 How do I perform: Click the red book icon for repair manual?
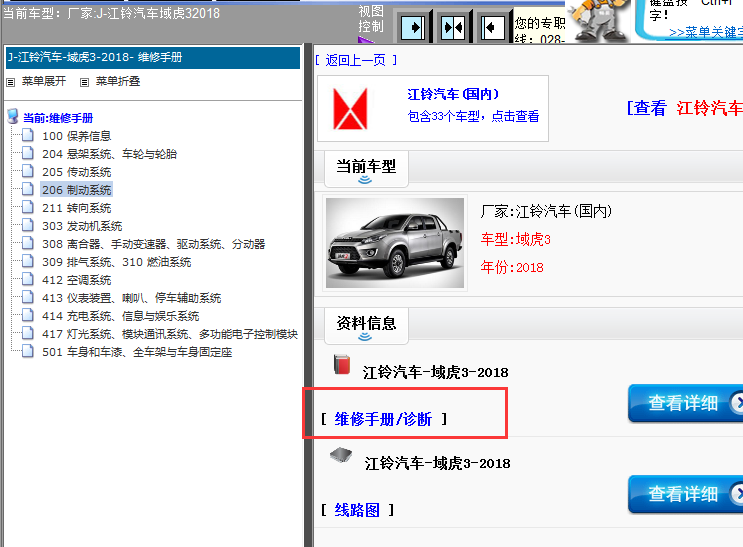(342, 364)
